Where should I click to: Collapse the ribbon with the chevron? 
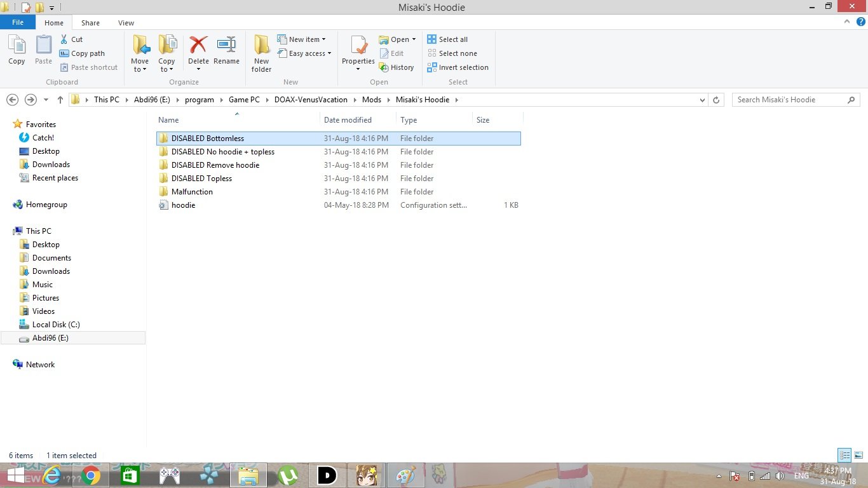pyautogui.click(x=847, y=22)
